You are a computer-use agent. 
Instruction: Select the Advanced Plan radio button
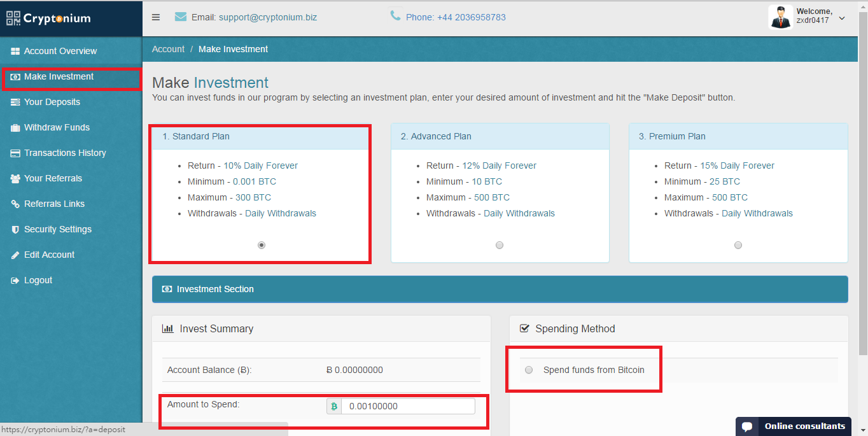tap(500, 245)
